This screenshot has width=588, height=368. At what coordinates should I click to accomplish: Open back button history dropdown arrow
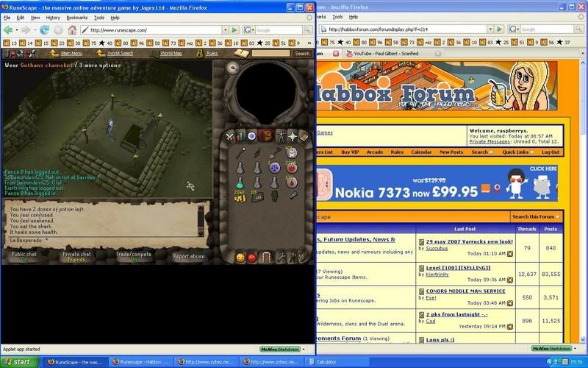[x=16, y=30]
